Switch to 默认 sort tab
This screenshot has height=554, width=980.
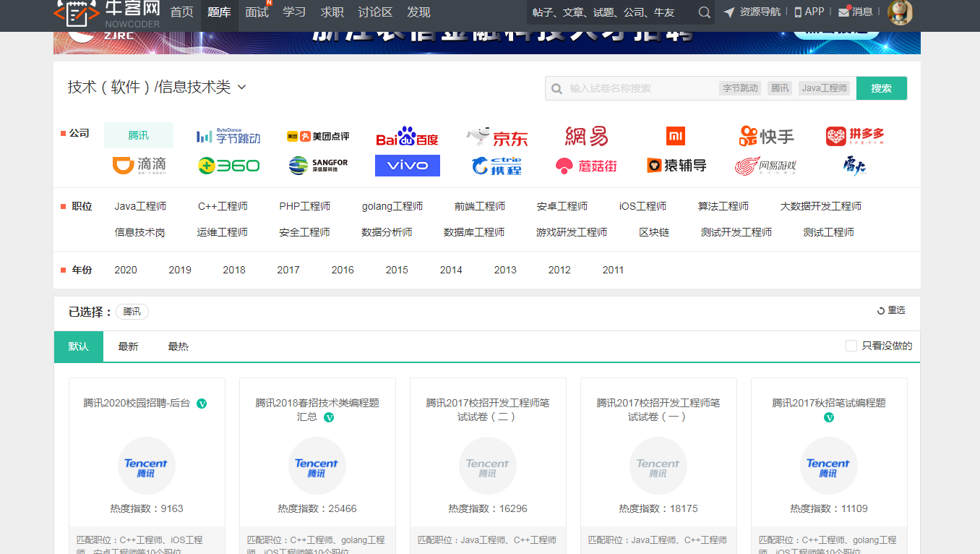(x=79, y=346)
